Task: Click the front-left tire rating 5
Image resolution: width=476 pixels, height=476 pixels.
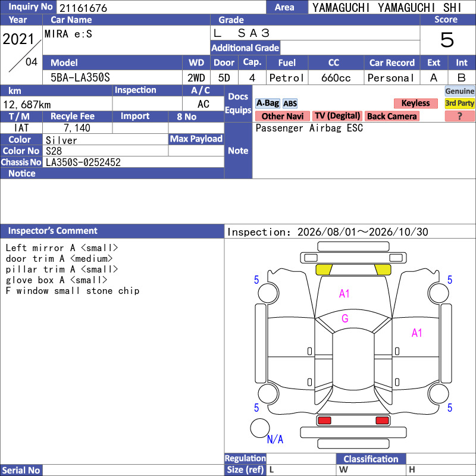Action: tap(256, 280)
